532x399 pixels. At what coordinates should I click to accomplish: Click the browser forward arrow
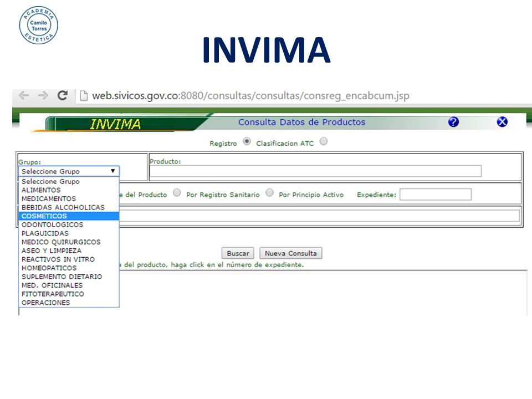43,95
